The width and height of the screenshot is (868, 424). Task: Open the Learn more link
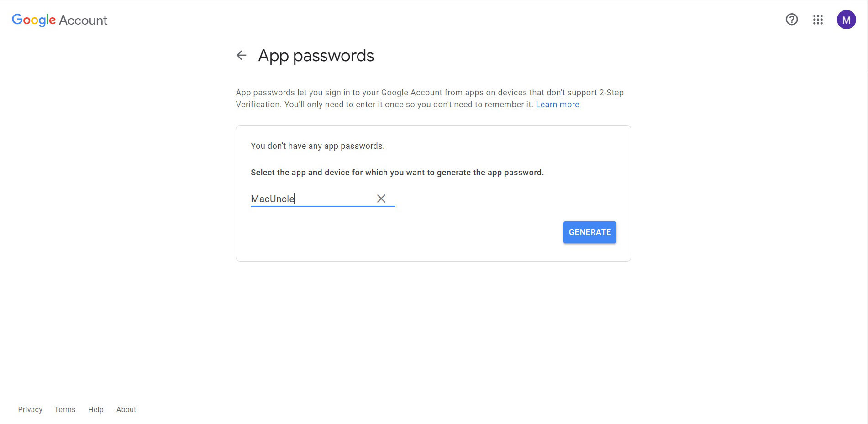[557, 105]
